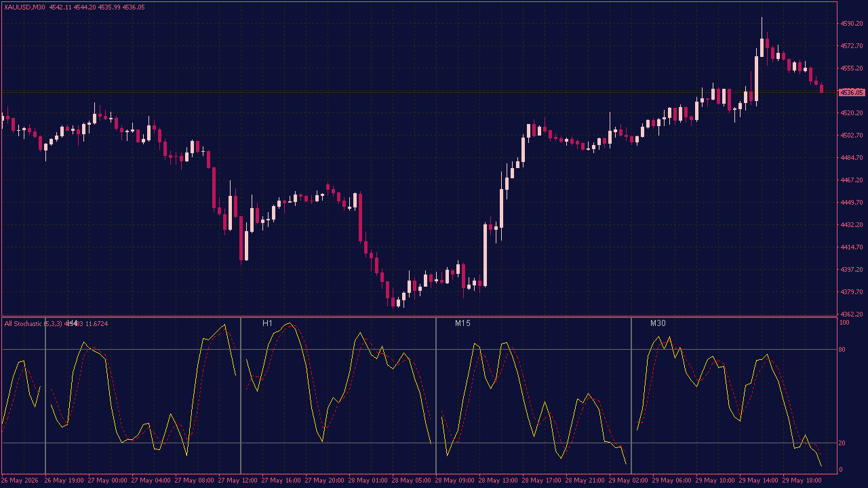Click the 27 May 20:00 time label
Image resolution: width=868 pixels, height=488 pixels.
click(x=325, y=481)
